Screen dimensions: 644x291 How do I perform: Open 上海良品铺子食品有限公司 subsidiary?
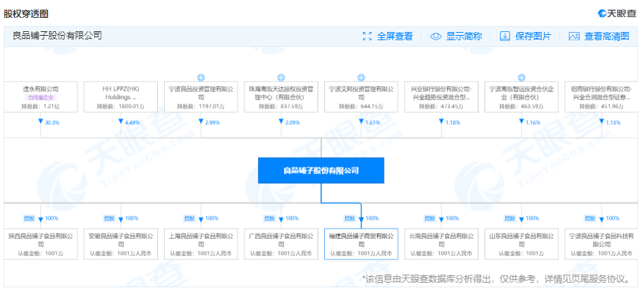201,244
